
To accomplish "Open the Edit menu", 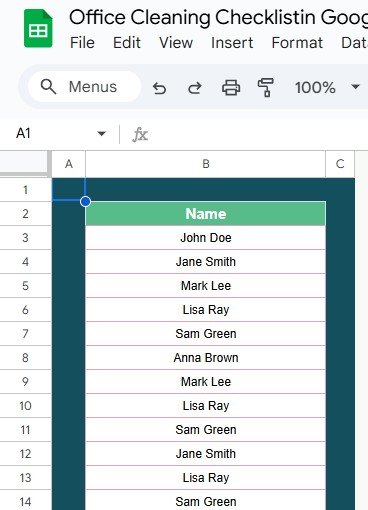I will coord(127,43).
